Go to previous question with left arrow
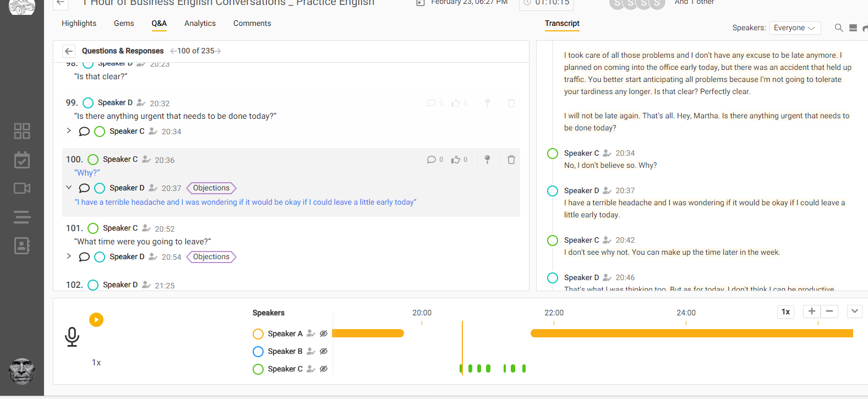 173,51
